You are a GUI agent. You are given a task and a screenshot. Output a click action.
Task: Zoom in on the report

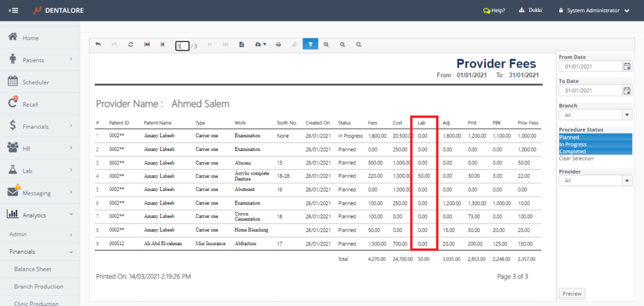(326, 45)
